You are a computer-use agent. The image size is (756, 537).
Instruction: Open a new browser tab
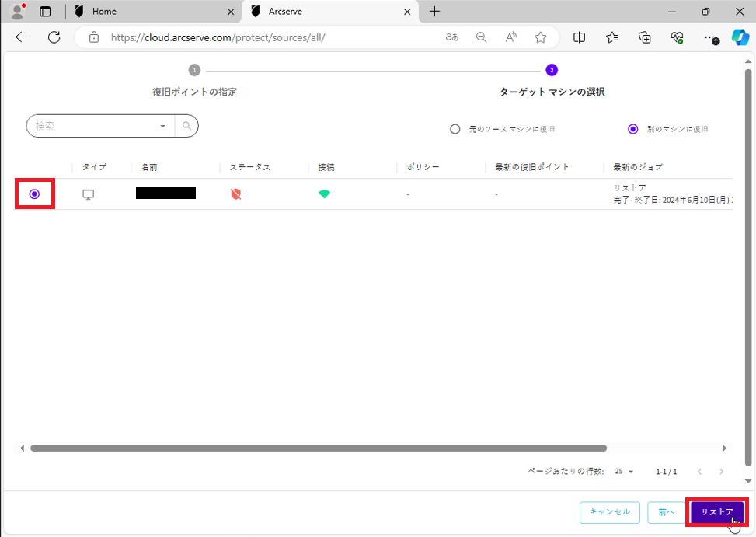(x=434, y=12)
